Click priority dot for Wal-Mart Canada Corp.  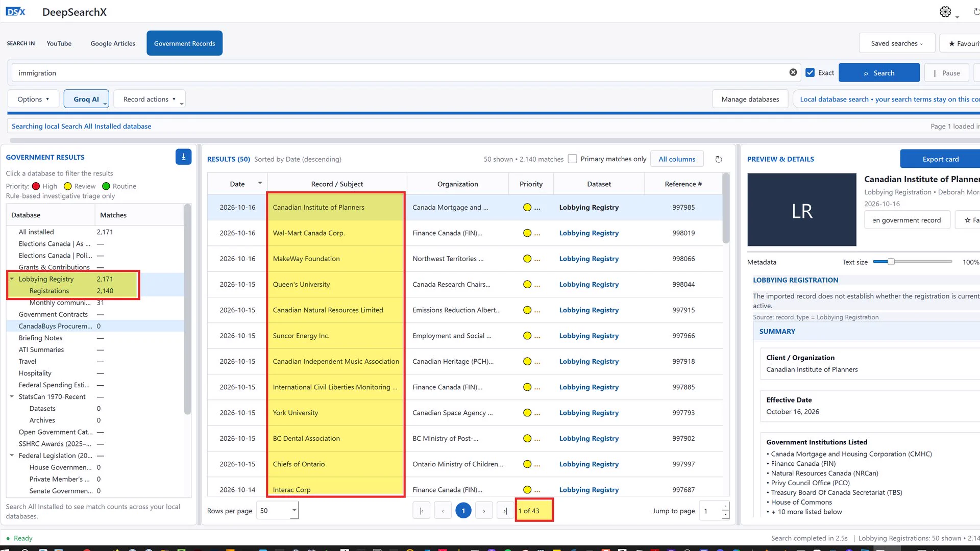(x=527, y=233)
